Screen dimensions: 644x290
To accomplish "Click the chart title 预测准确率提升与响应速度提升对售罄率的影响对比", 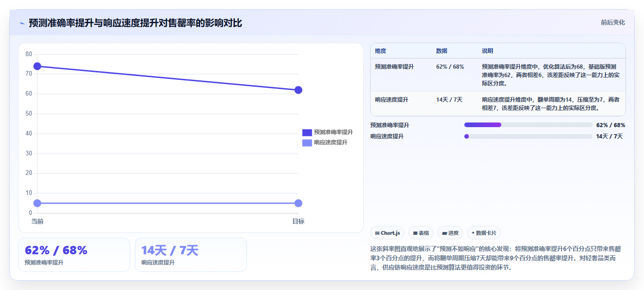I will tap(135, 23).
